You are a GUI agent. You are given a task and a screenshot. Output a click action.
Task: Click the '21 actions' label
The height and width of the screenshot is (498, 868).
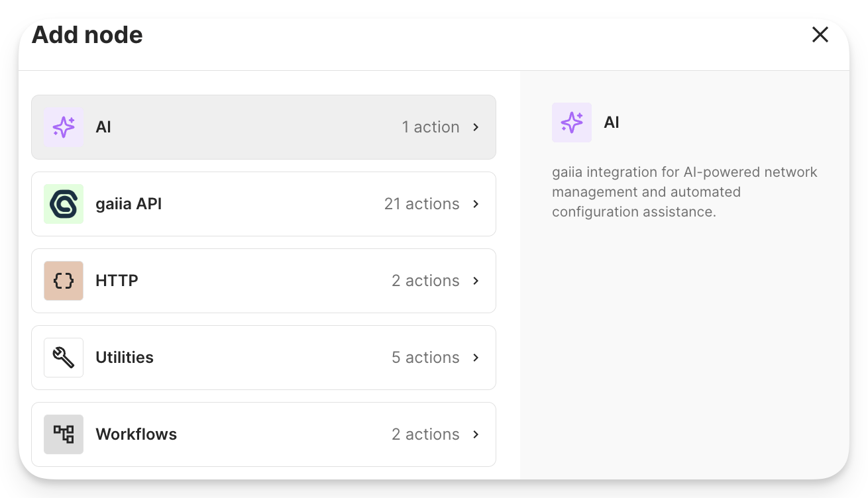(422, 204)
